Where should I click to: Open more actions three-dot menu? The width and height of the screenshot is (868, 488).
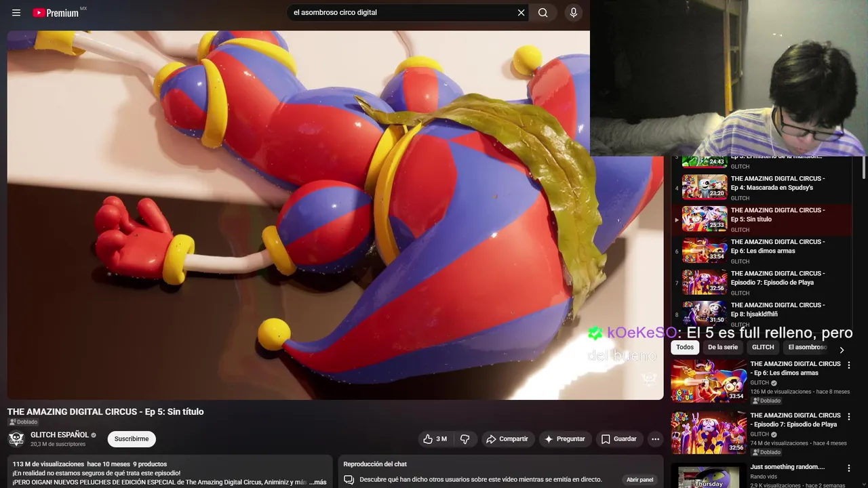click(x=655, y=439)
